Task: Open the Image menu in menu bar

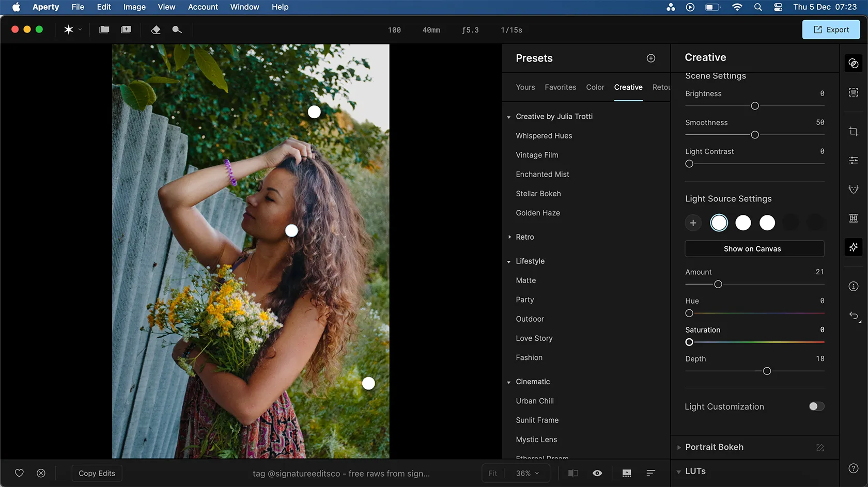Action: pyautogui.click(x=134, y=7)
